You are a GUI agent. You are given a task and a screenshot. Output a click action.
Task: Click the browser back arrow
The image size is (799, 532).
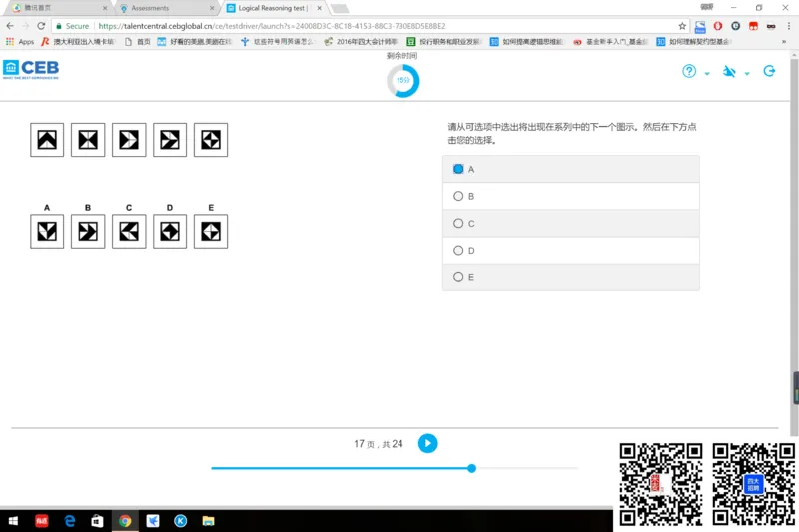pos(10,26)
